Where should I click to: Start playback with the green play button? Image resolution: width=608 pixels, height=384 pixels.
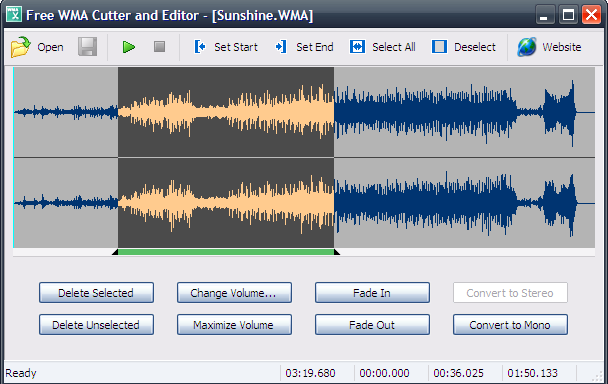pos(129,47)
